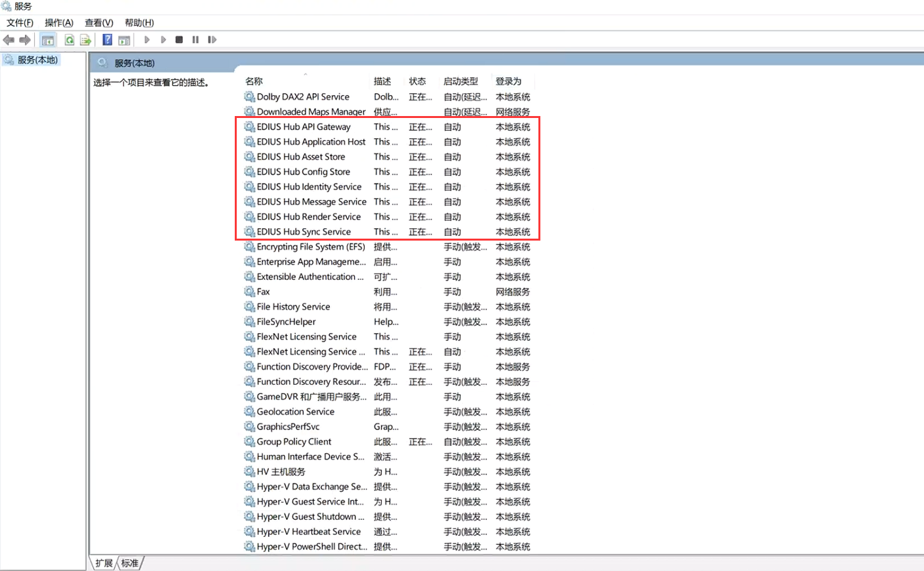
Task: Click the Export List toolbar icon
Action: click(x=85, y=40)
